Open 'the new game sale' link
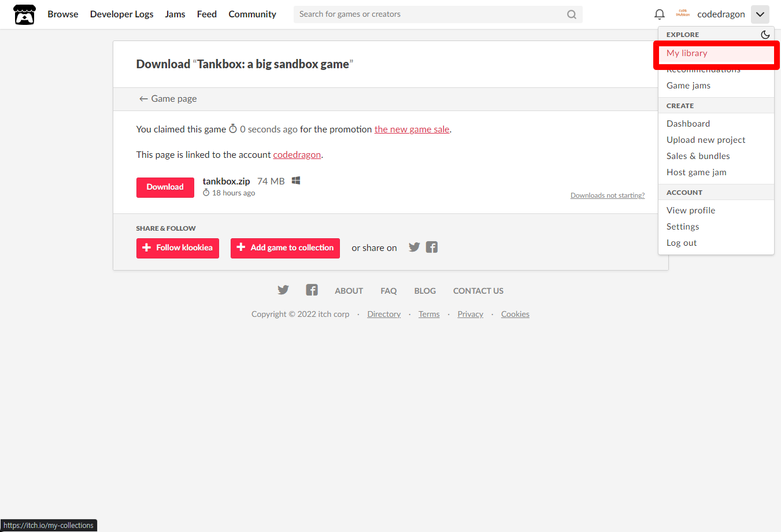 pos(412,130)
